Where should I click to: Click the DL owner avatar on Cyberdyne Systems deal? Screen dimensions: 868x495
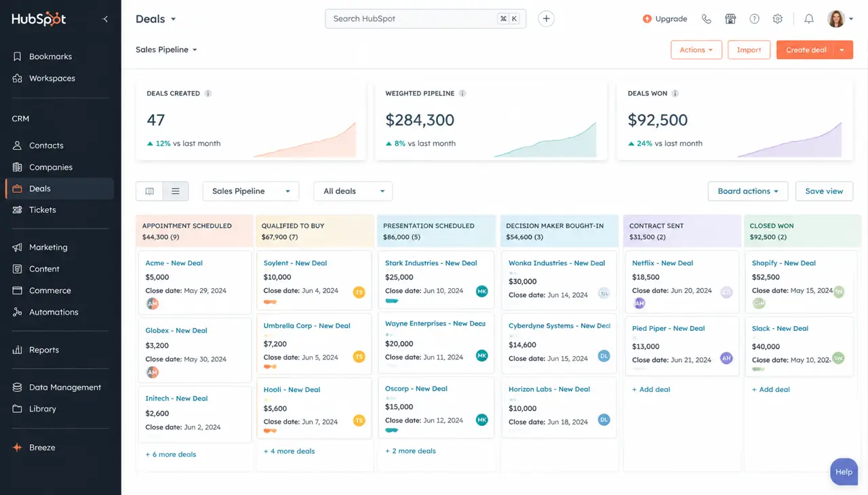[x=604, y=356]
